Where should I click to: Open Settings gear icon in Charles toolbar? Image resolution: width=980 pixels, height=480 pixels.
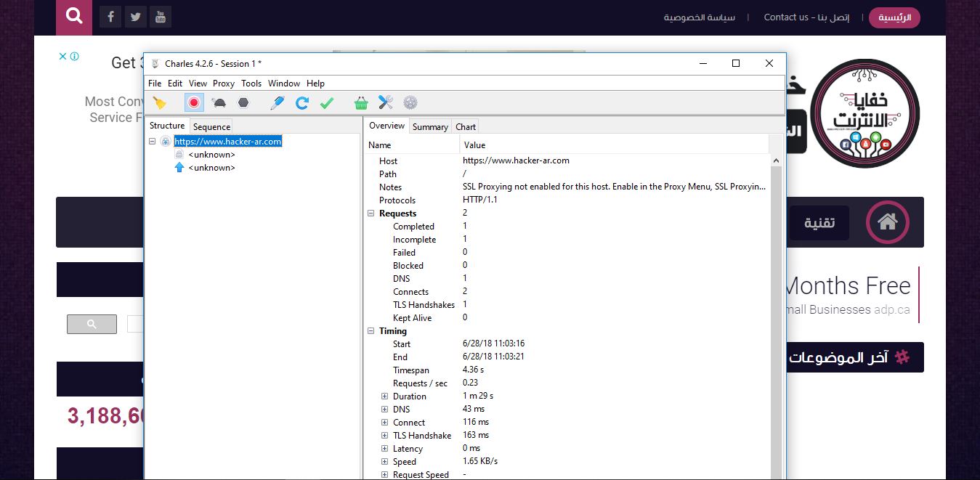(x=410, y=103)
